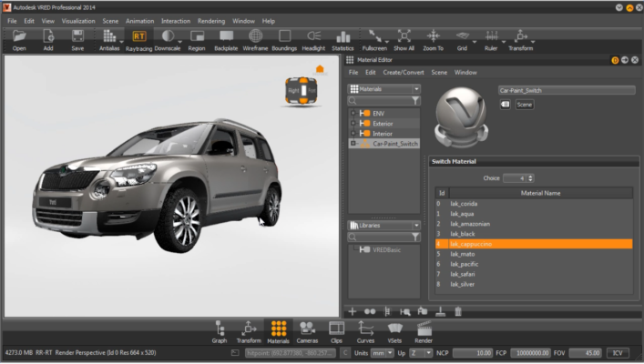Save the scene with the Save icon
The width and height of the screenshot is (644, 364).
(77, 40)
